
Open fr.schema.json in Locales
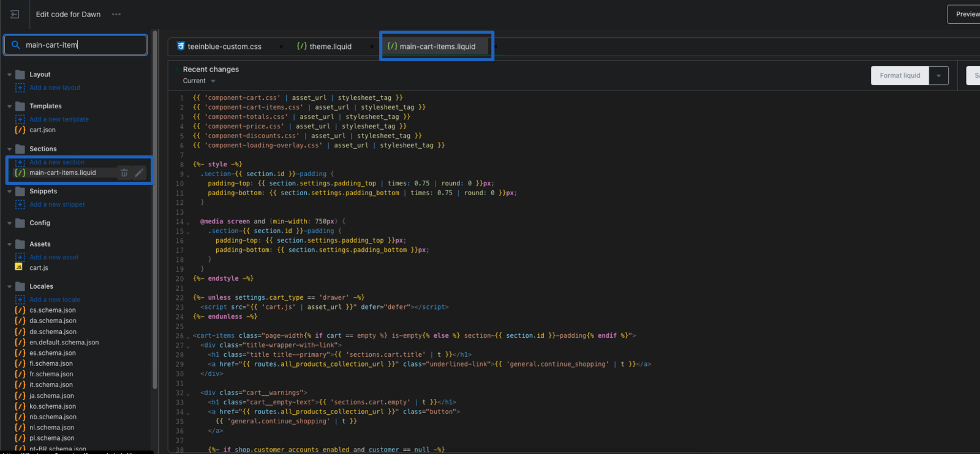pyautogui.click(x=51, y=374)
